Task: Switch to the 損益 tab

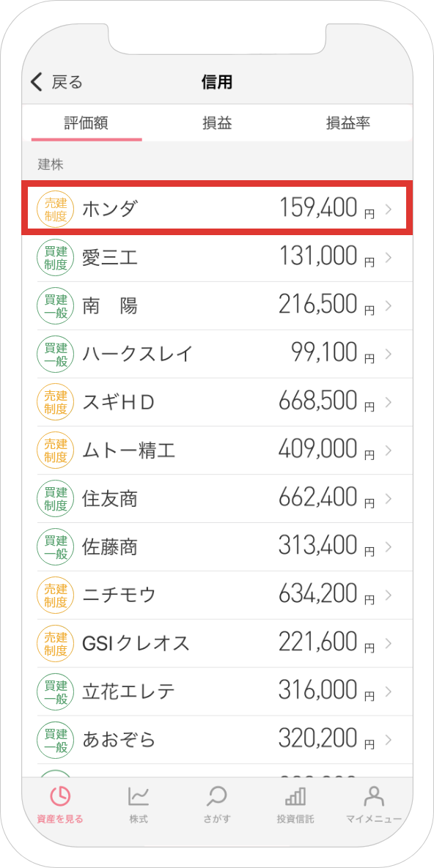Action: point(217,123)
